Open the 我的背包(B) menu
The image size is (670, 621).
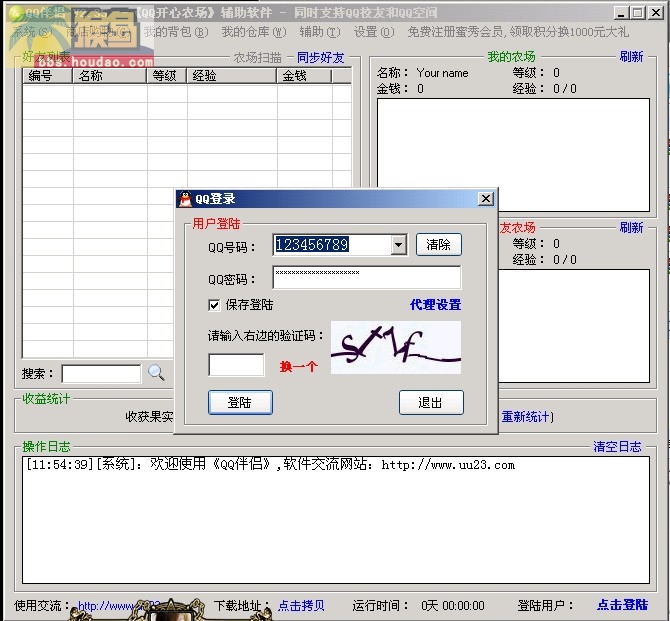coord(176,32)
